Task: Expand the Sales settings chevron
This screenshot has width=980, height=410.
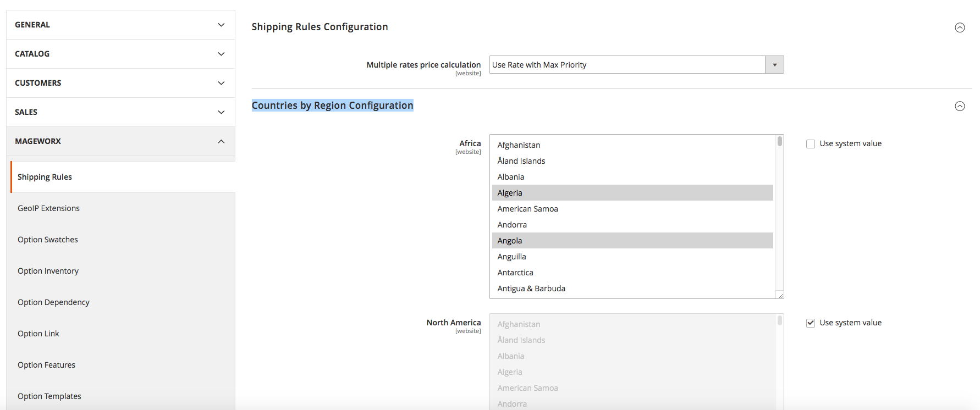Action: [x=221, y=112]
